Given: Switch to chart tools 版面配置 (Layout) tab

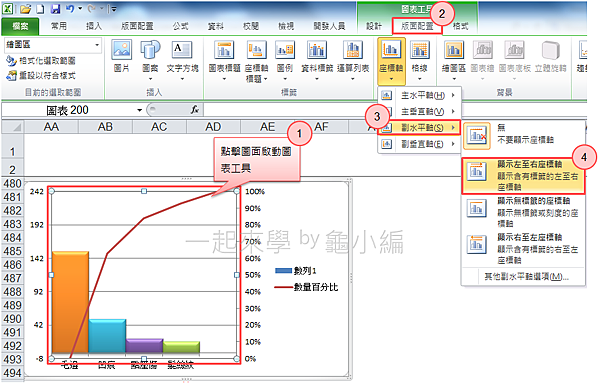Looking at the screenshot, I should pyautogui.click(x=417, y=26).
